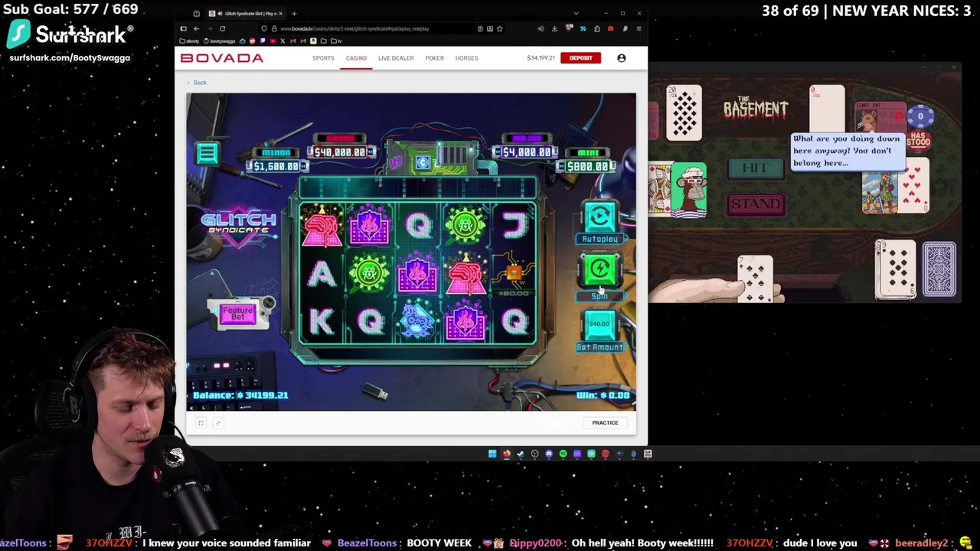Select the CASINO nav tab
This screenshot has height=551, width=980.
[356, 58]
